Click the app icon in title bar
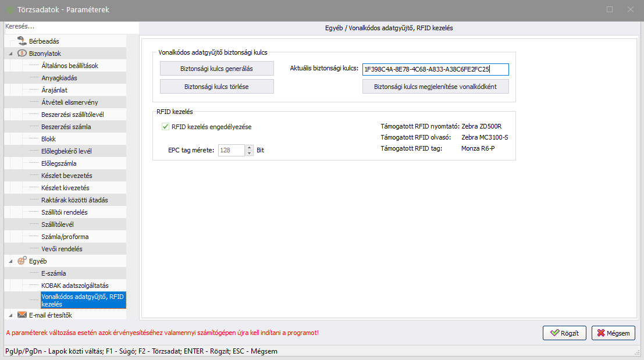 pyautogui.click(x=10, y=10)
